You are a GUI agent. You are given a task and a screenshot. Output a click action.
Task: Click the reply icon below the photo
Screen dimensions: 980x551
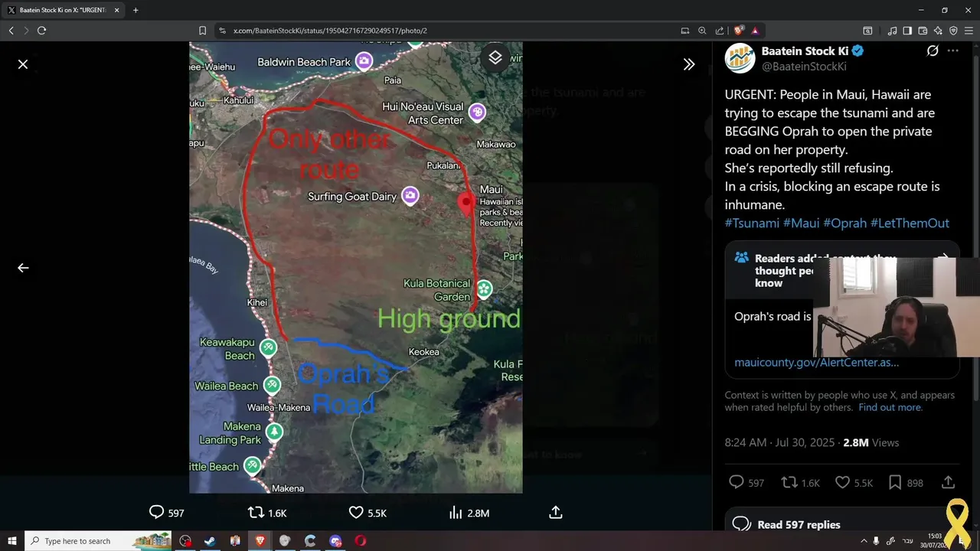[x=156, y=513]
